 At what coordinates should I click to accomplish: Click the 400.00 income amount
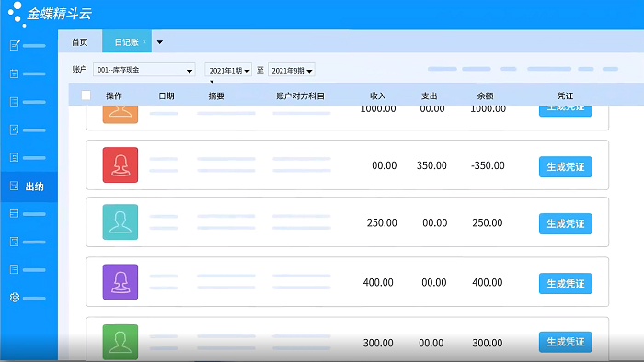tap(378, 282)
